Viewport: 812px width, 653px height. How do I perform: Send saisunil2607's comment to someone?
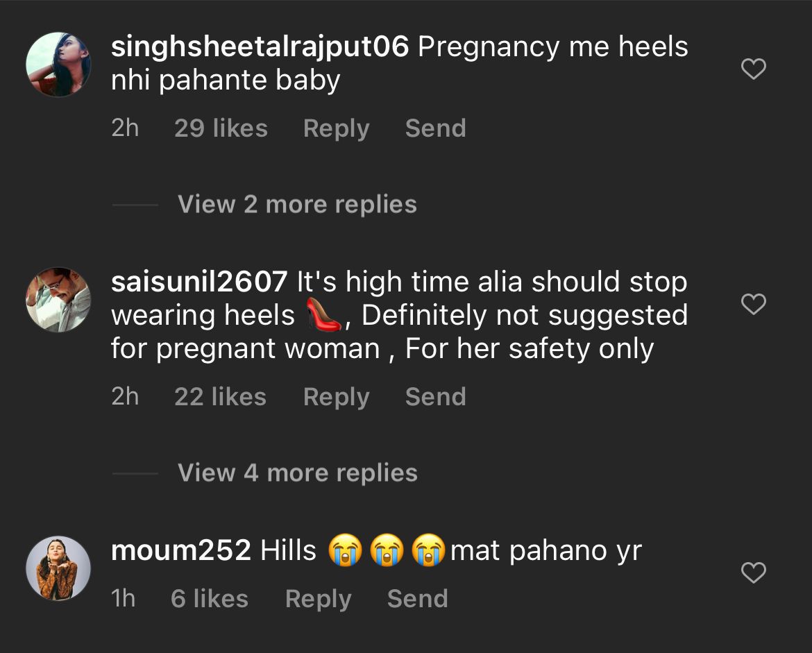click(435, 397)
